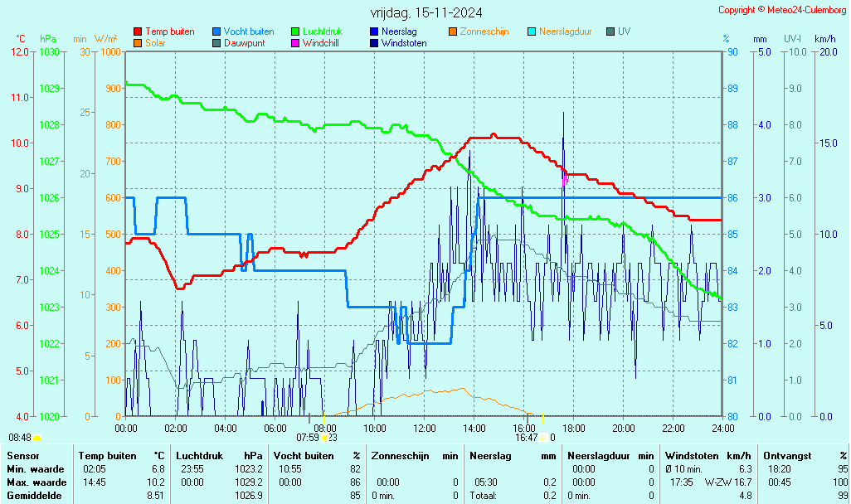Click the sunrise sun icon at 07:59
The width and height of the screenshot is (851, 504).
[324, 438]
